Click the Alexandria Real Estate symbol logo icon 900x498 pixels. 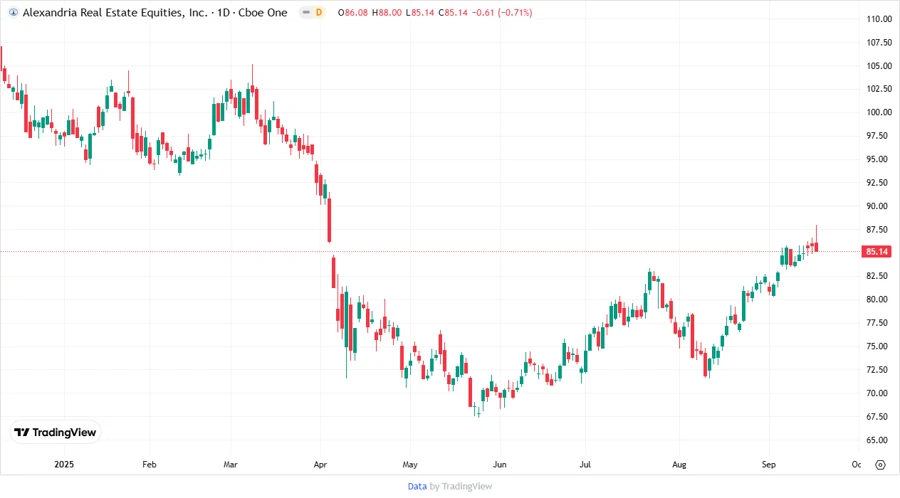pyautogui.click(x=13, y=13)
